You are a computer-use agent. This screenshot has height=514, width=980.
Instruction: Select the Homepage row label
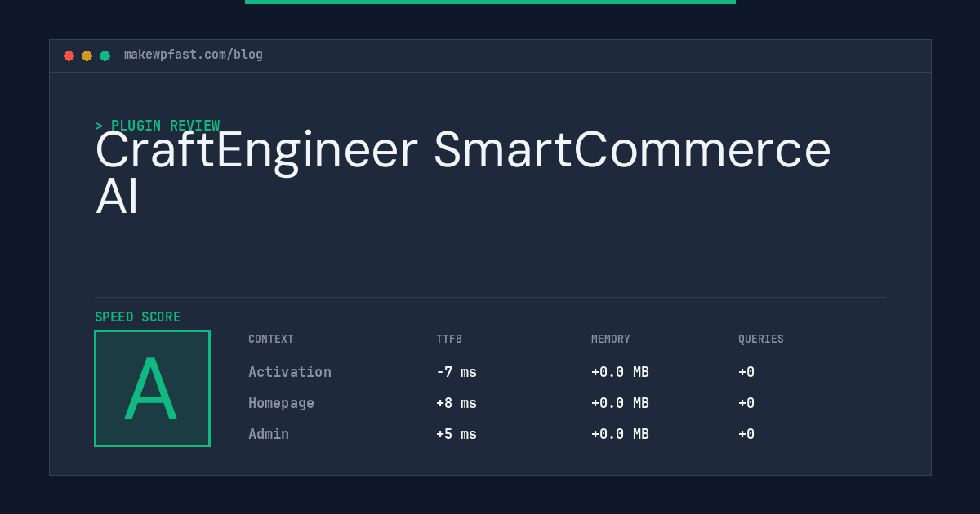click(281, 403)
